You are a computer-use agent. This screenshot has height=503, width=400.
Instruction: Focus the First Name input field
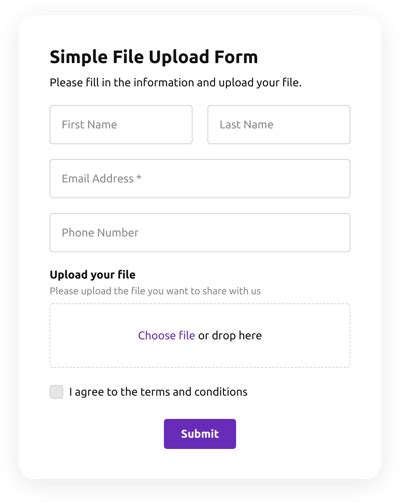click(121, 125)
